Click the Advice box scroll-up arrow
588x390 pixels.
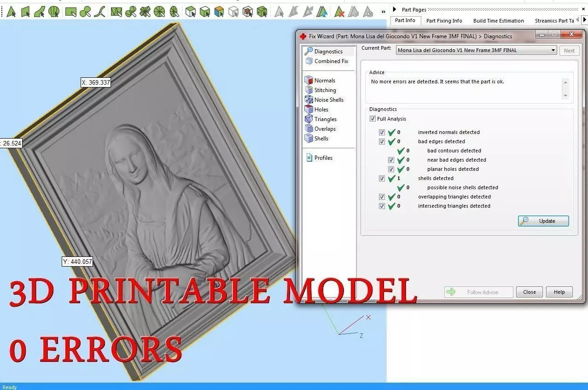566,82
